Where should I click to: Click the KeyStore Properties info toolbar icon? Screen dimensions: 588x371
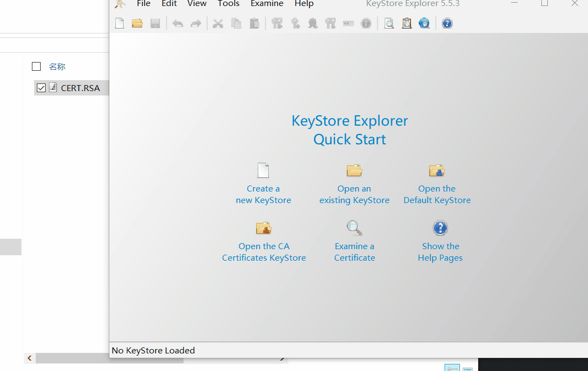366,24
